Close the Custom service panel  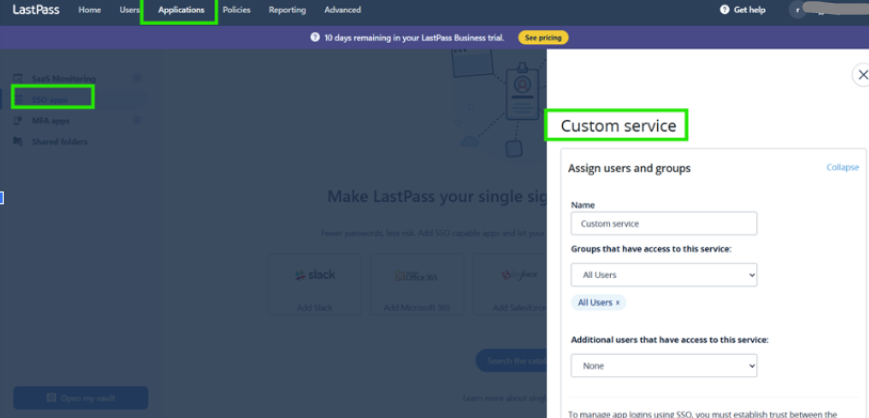coord(861,75)
